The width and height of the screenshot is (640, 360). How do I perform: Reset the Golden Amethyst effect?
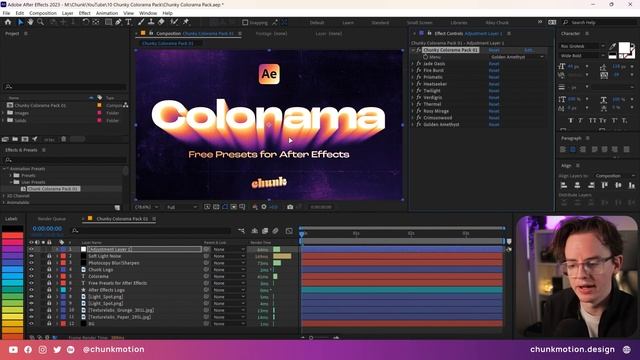pos(494,124)
